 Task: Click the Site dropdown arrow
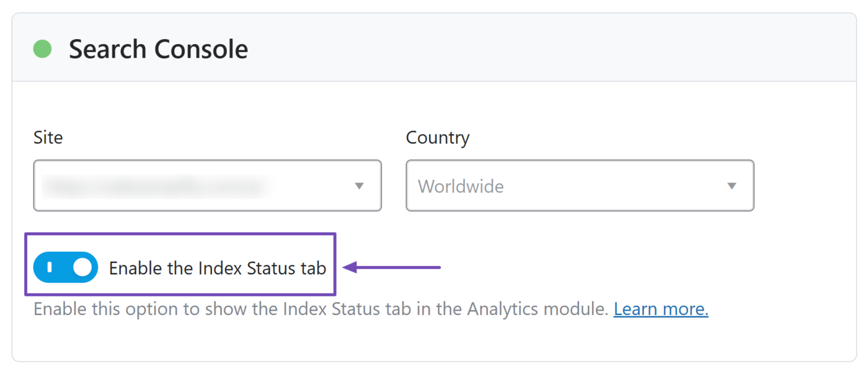[359, 186]
